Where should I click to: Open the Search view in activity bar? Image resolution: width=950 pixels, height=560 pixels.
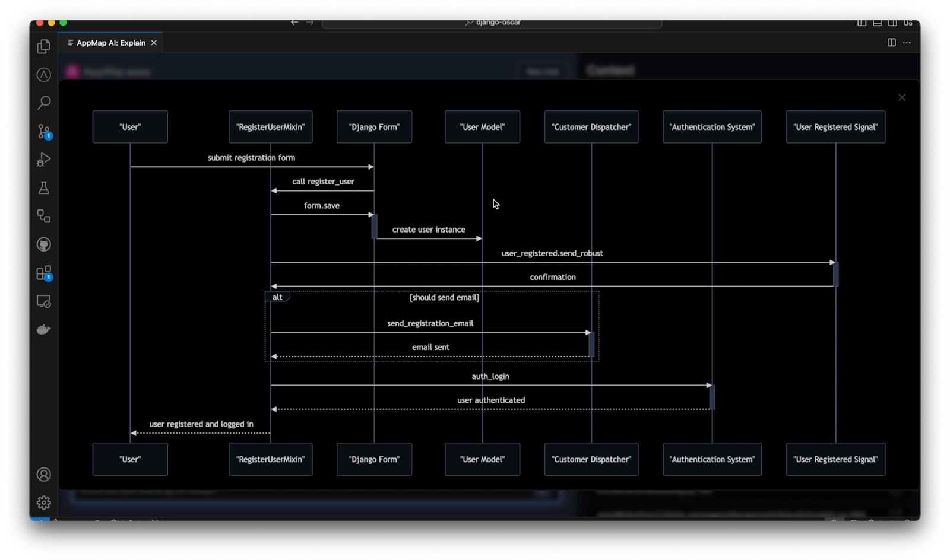click(43, 103)
